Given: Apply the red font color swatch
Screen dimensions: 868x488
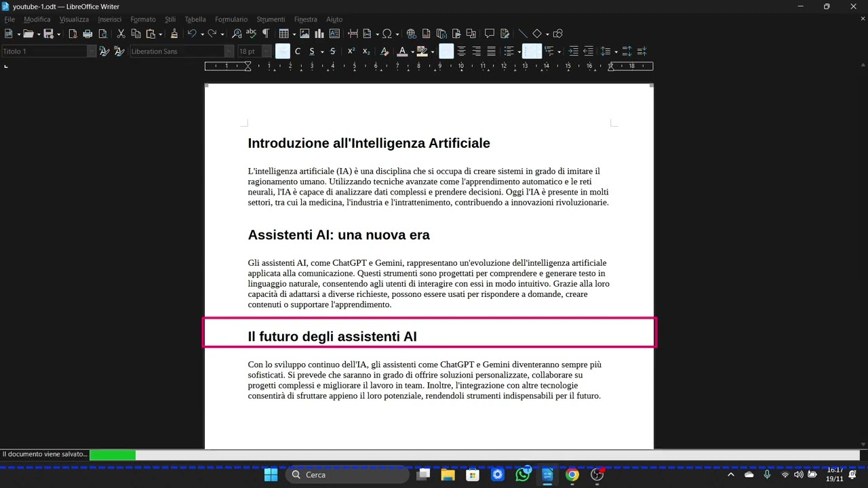Looking at the screenshot, I should click(x=402, y=51).
